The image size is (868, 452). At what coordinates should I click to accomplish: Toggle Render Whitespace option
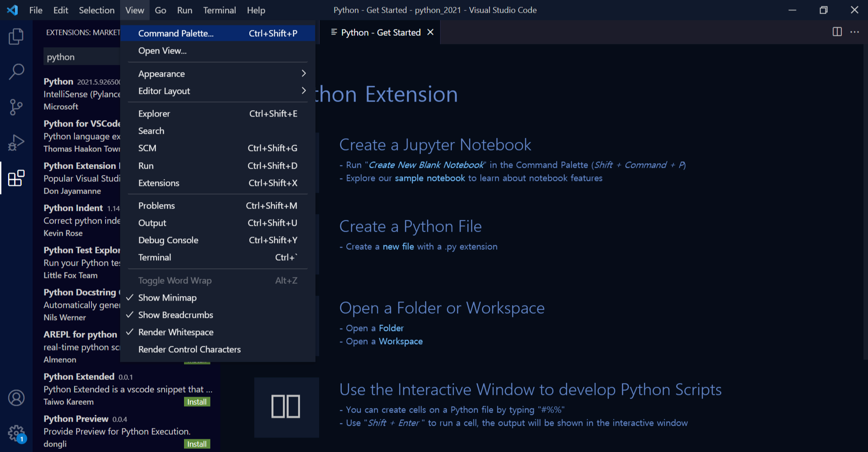click(218, 332)
